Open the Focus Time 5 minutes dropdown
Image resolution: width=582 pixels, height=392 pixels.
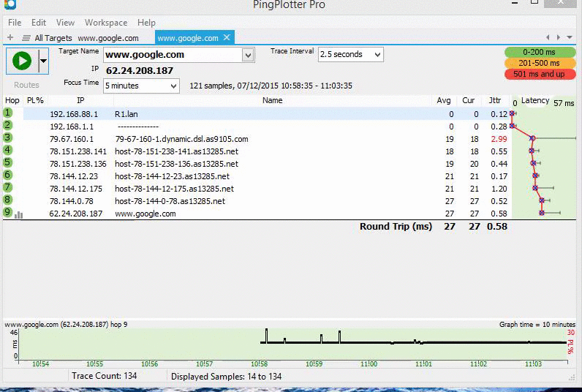tap(141, 86)
